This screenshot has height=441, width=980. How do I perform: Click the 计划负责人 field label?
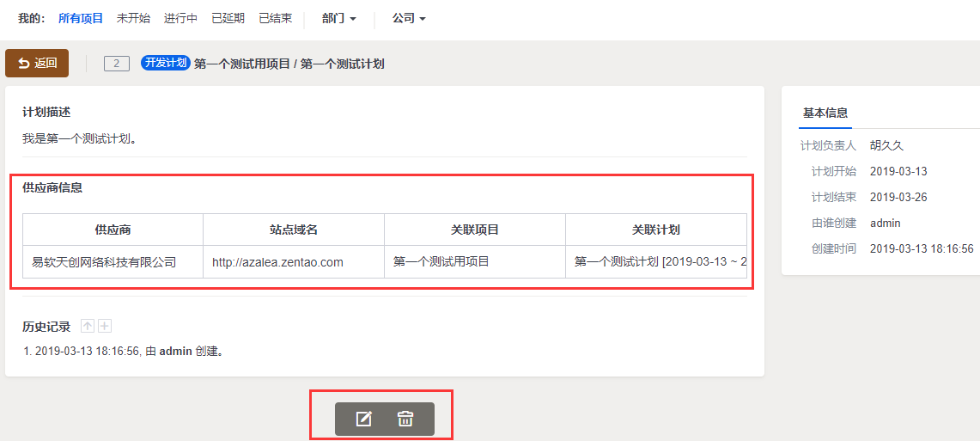(828, 146)
